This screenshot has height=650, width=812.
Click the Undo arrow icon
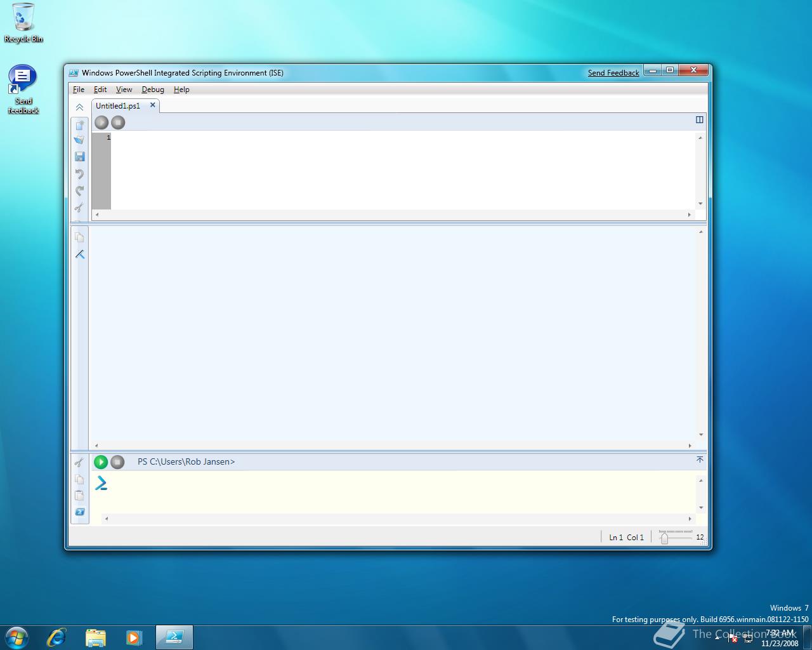point(79,173)
